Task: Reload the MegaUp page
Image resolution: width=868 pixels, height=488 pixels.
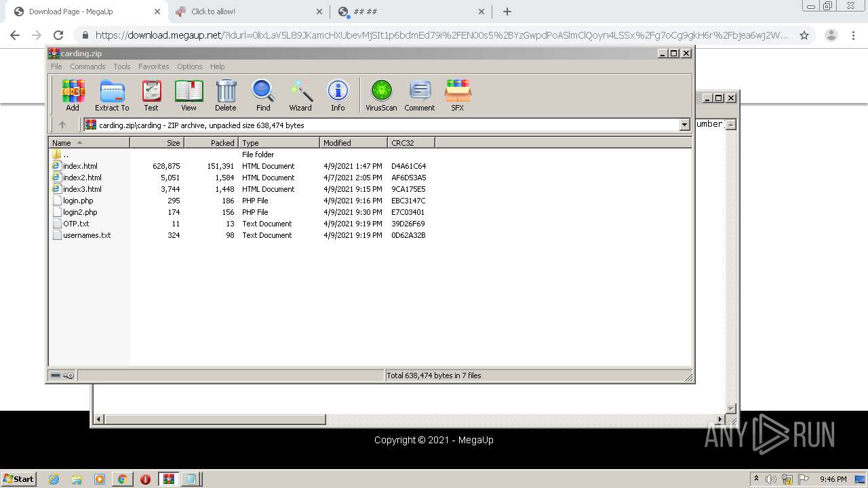Action: [x=58, y=35]
